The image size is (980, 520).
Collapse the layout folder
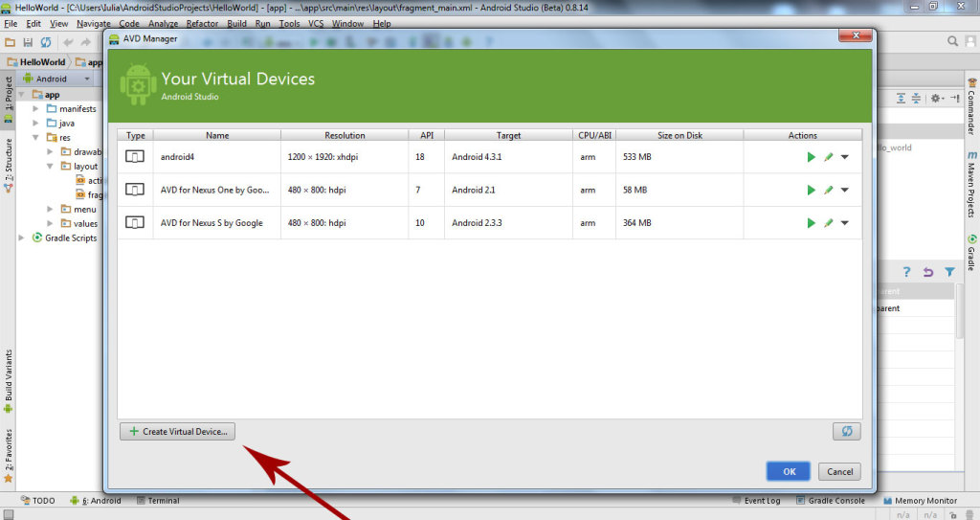[50, 167]
